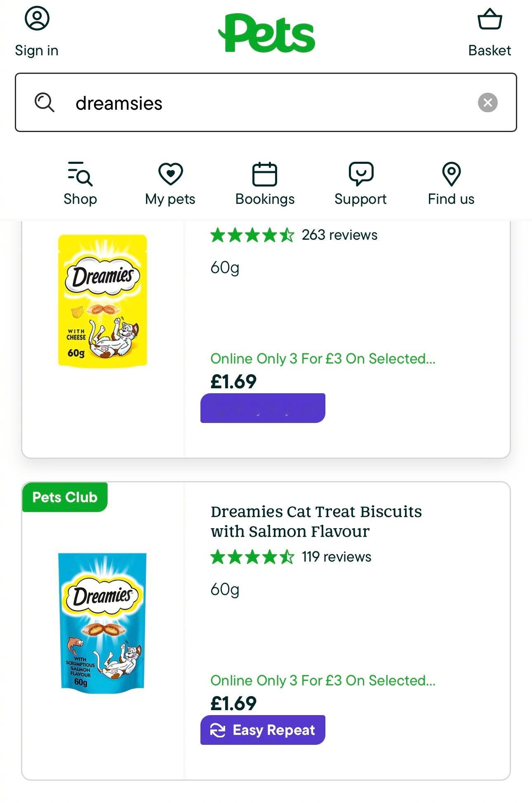Open Dreamies Cat Treat Biscuits Salmon title
This screenshot has height=803, width=532.
point(316,521)
